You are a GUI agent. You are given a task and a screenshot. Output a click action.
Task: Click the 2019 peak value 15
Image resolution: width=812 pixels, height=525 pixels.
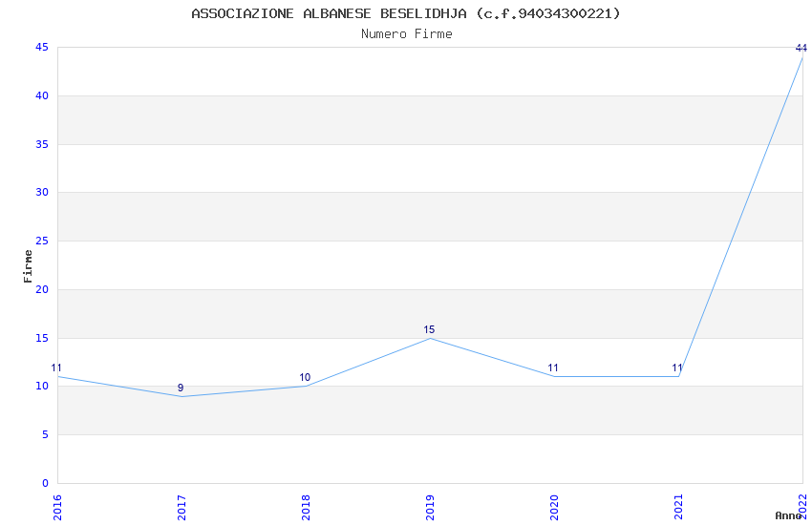429,330
